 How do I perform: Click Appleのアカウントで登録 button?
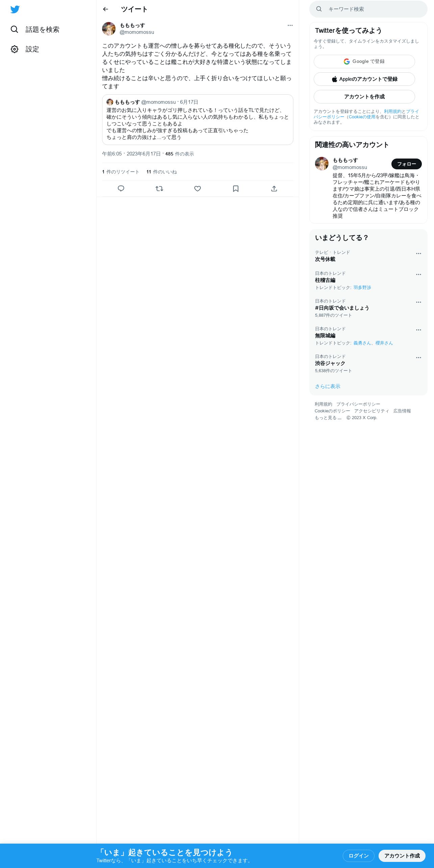coord(364,79)
